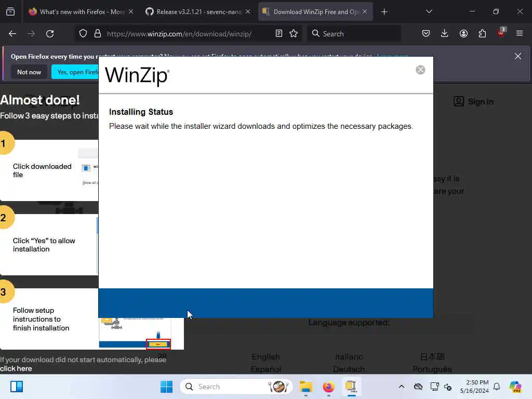Open display network tray icon
The width and height of the screenshot is (532, 399).
(434, 387)
